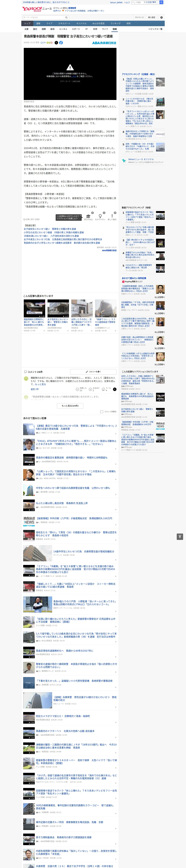Viewport: 186px width, 868px height.
Task: Open 購入履歴 link
Action: coord(152,18)
